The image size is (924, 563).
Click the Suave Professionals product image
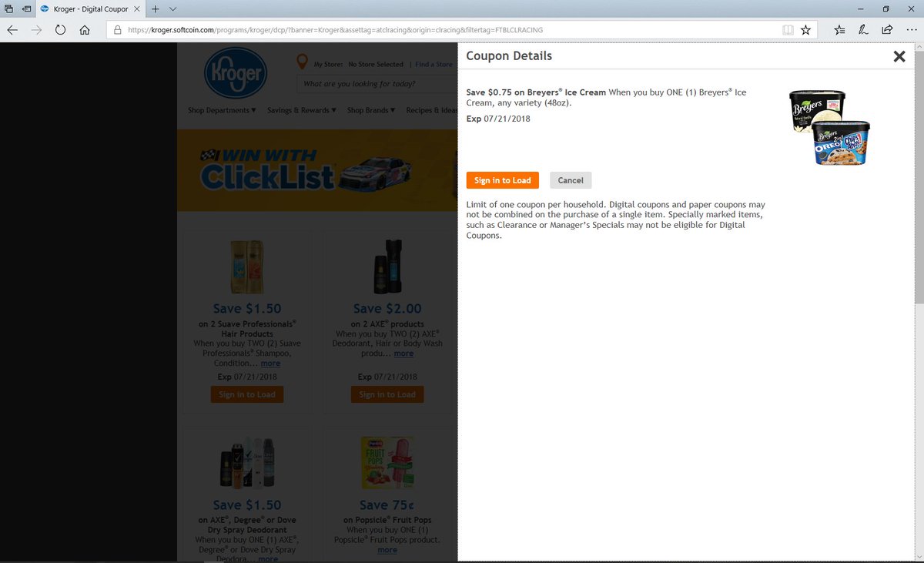point(246,266)
